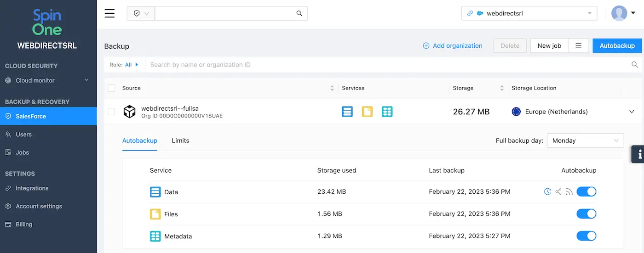The height and width of the screenshot is (253, 644).
Task: Toggle Data autobackup switch
Action: 586,191
